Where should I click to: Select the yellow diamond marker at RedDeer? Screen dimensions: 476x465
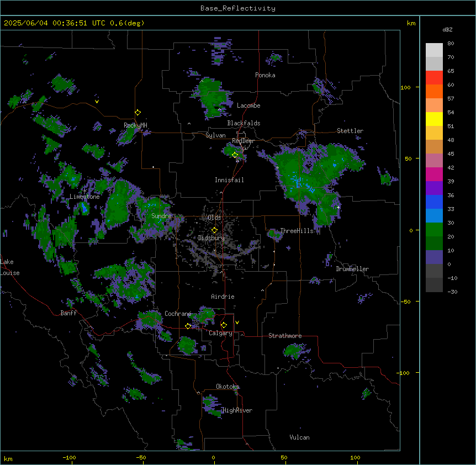tap(235, 155)
